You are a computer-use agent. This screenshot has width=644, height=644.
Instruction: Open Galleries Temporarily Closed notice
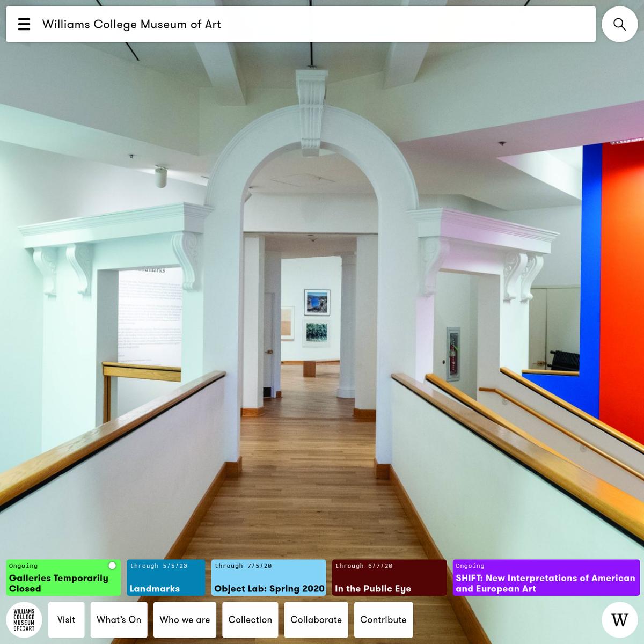(59, 583)
